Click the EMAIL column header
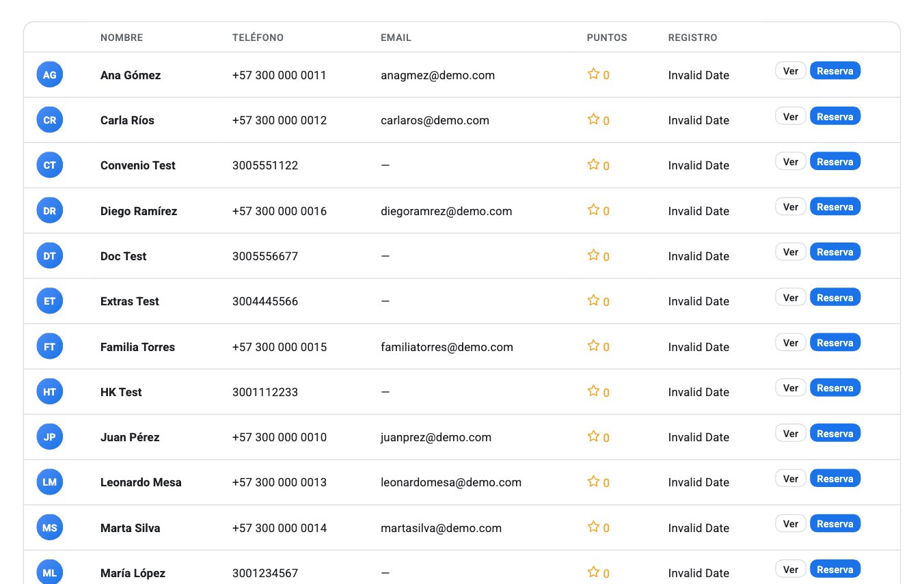 click(x=396, y=38)
